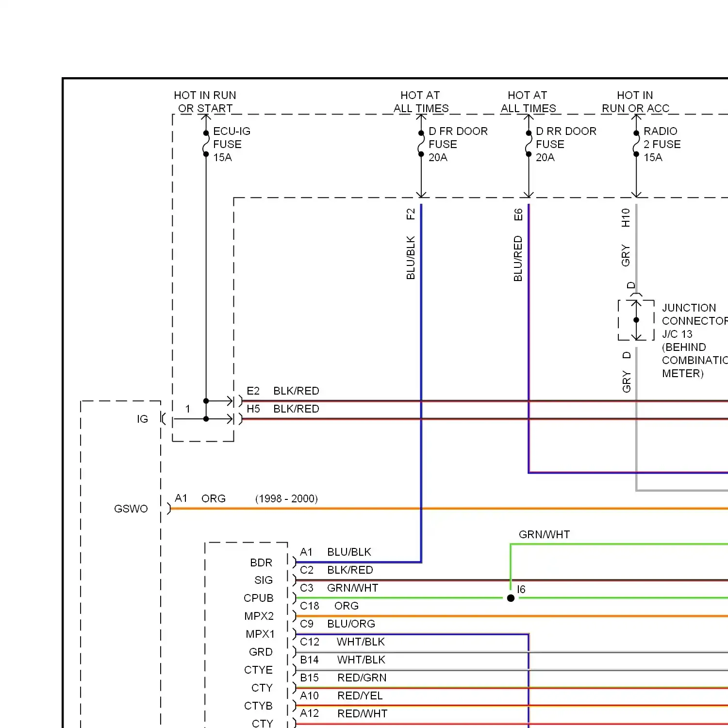Select HOT AT ALL TIMES above D RR DOOR fuse
The height and width of the screenshot is (728, 728).
pyautogui.click(x=528, y=102)
